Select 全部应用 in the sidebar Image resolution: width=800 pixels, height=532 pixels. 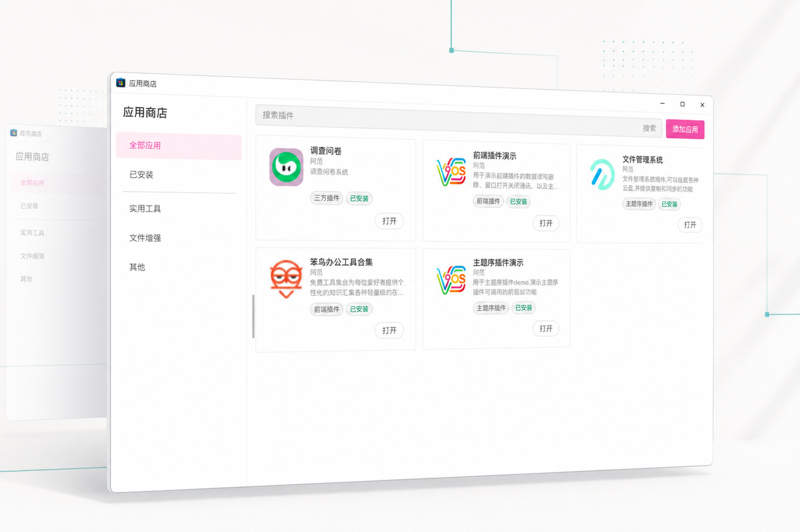coord(179,146)
